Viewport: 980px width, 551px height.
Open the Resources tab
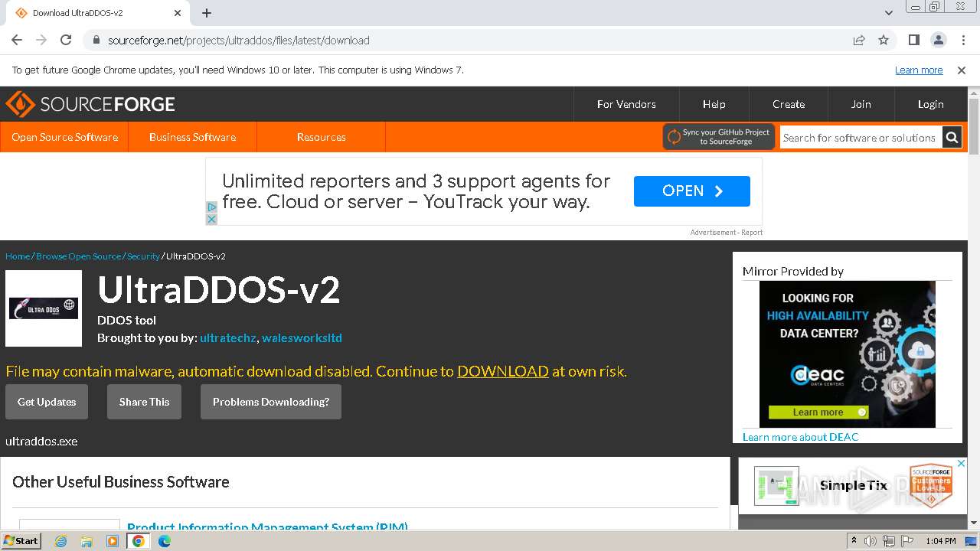click(x=321, y=137)
